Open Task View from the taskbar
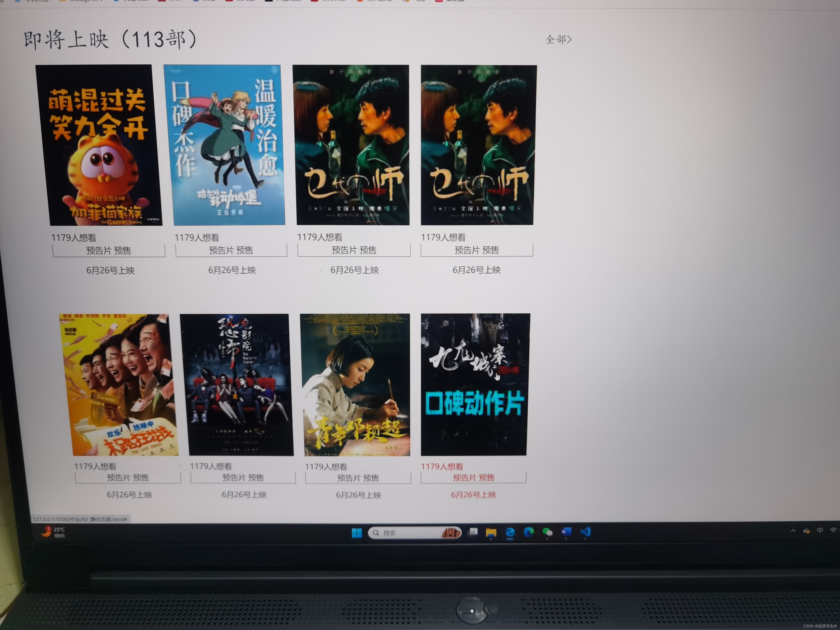Viewport: 840px width, 630px height. point(473,532)
